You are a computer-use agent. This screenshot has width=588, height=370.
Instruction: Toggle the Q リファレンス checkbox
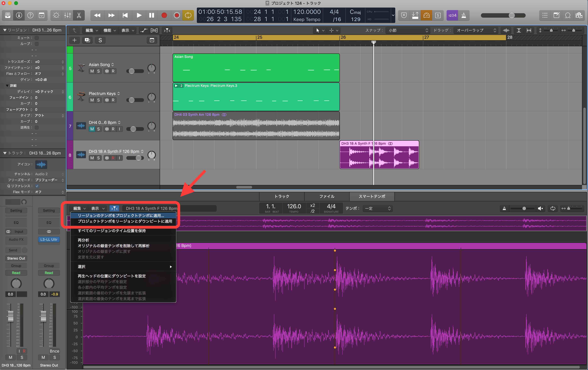coord(37,186)
